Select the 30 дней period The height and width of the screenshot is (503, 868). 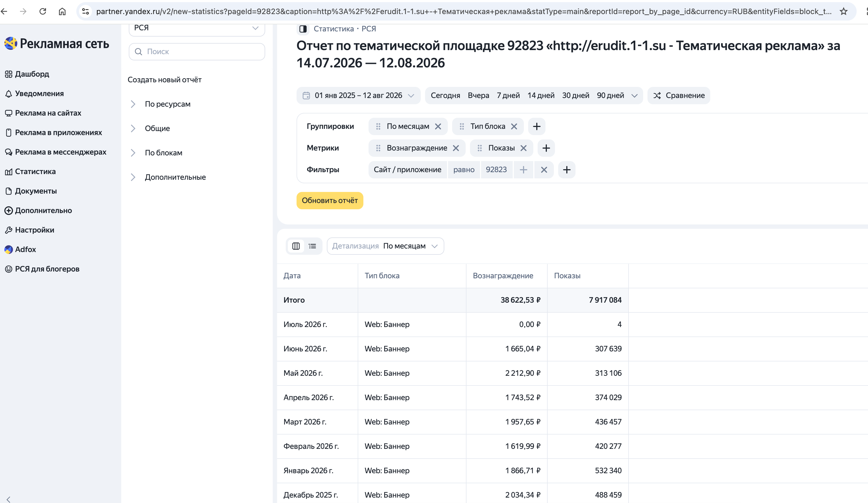pos(576,96)
